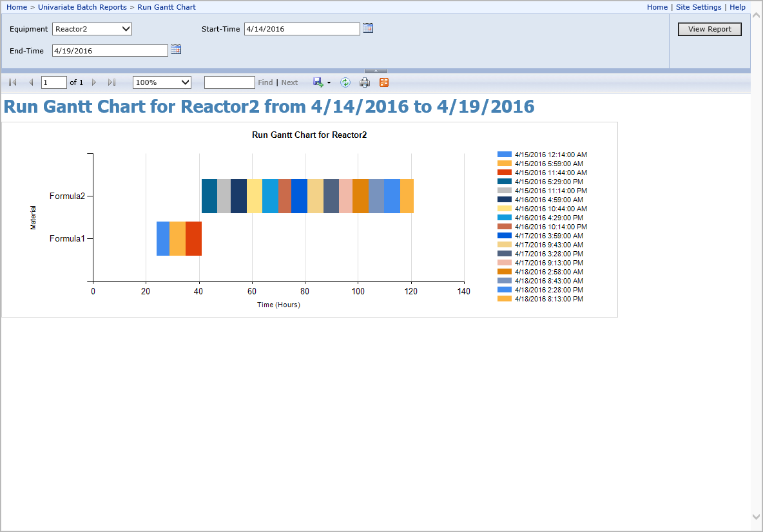
Task: Click in the Find text field
Action: pos(229,82)
